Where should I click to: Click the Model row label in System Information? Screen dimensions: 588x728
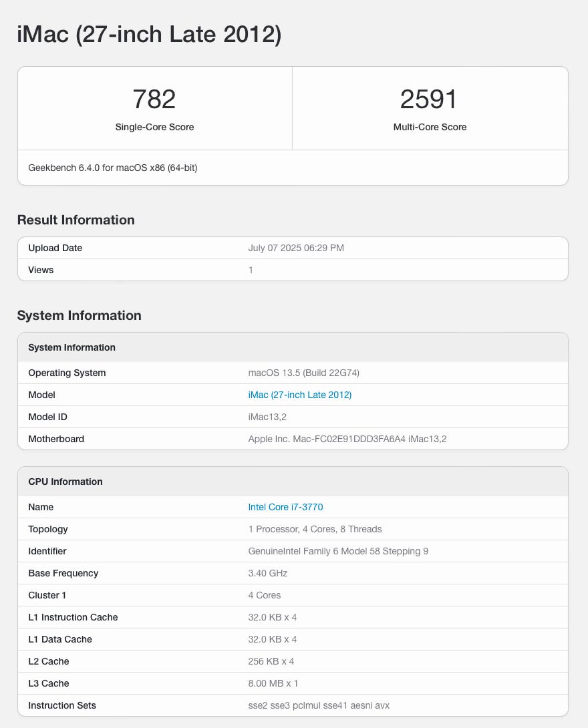click(42, 395)
